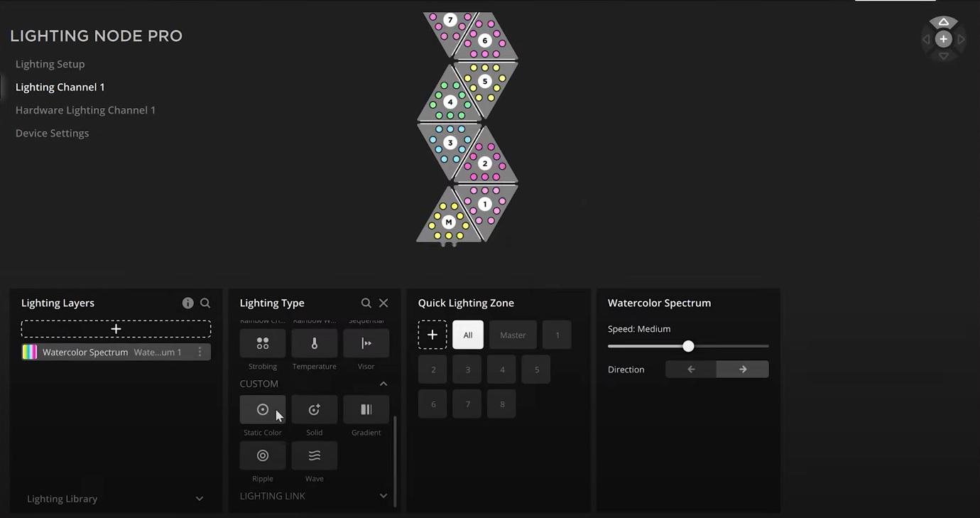The width and height of the screenshot is (980, 518).
Task: Select the Temperature lighting effect
Action: pos(314,343)
